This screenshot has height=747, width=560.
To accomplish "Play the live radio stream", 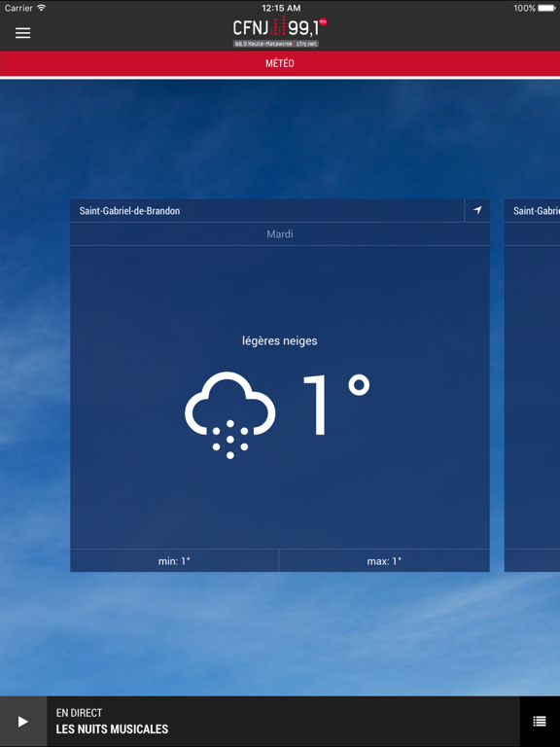I will pos(23,722).
